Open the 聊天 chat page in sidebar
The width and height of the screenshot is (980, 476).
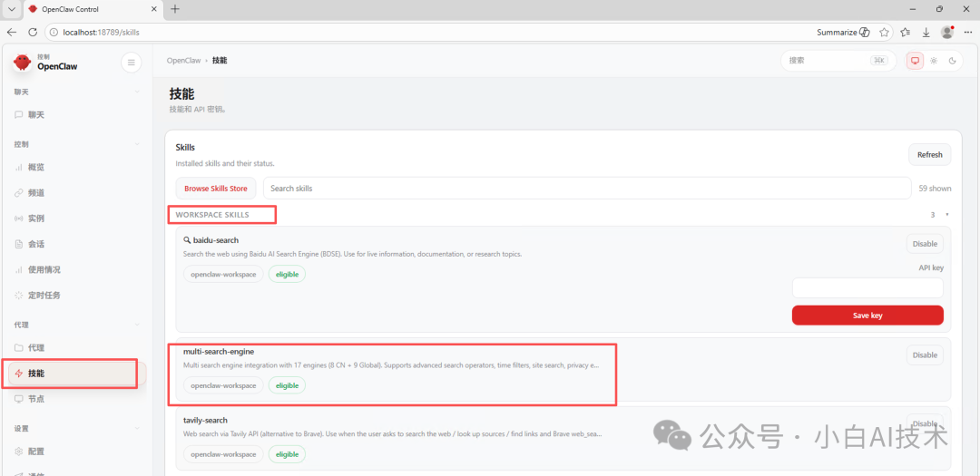point(75,115)
